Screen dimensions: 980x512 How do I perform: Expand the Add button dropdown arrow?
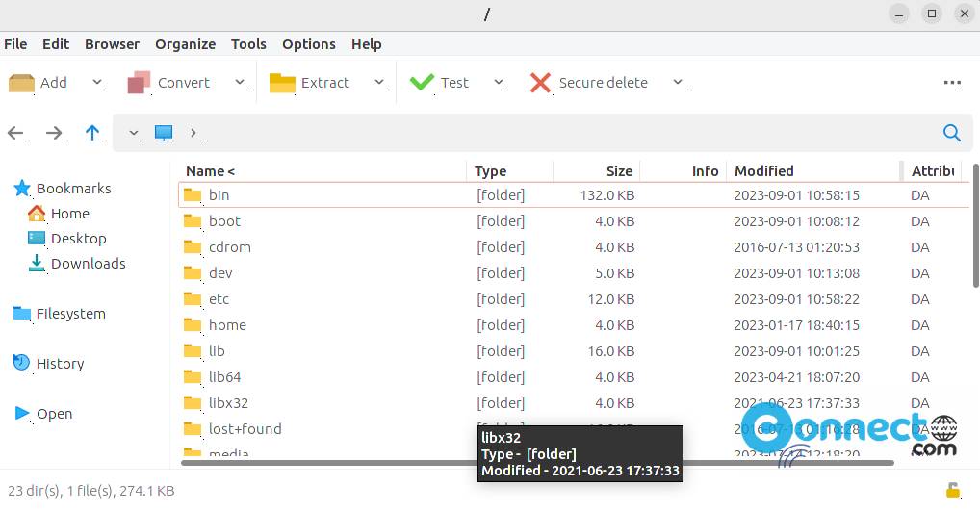coord(97,82)
